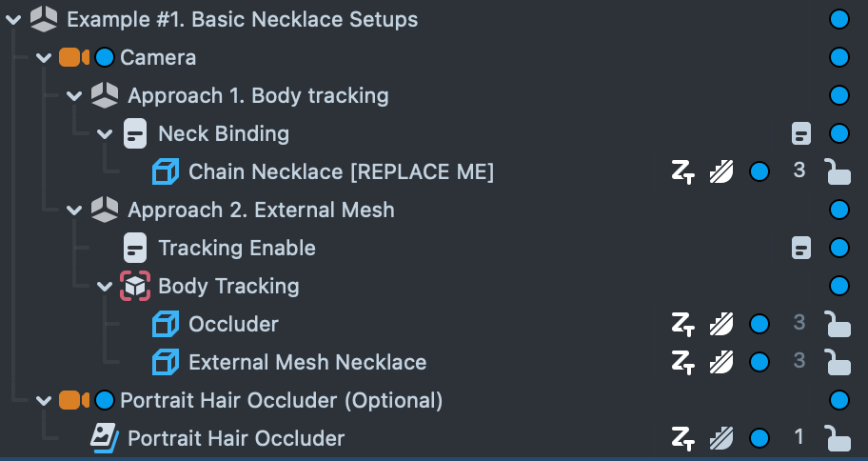This screenshot has width=868, height=461.
Task: Unlock the Chain Necklace layer lock
Action: point(837,171)
